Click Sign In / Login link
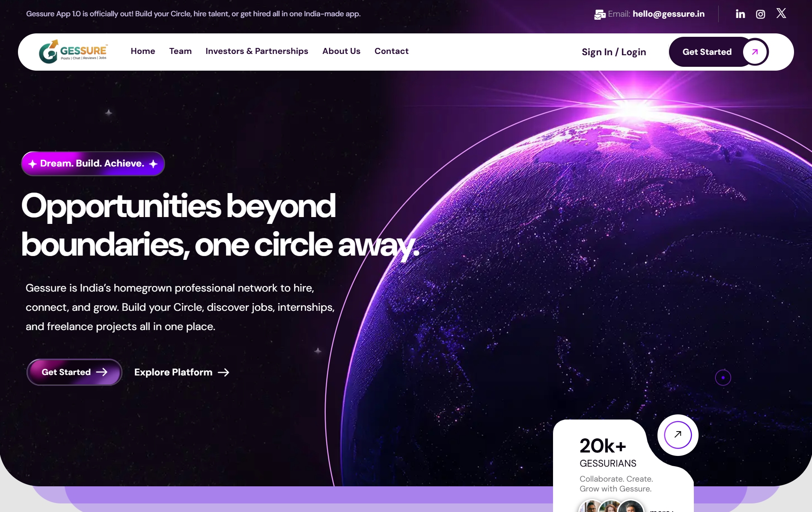 pos(614,52)
